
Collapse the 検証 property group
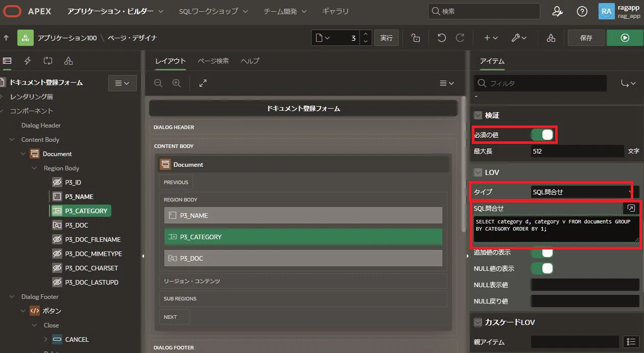[x=478, y=115]
